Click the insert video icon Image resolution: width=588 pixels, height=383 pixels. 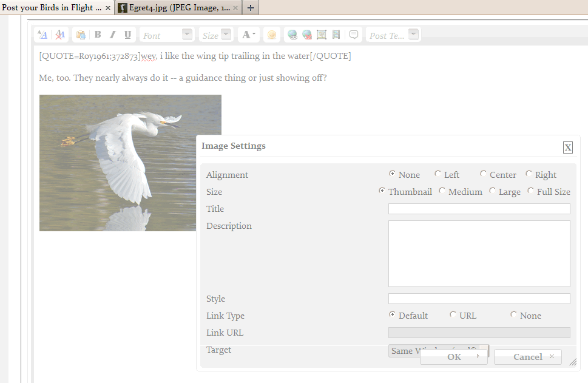click(x=336, y=35)
